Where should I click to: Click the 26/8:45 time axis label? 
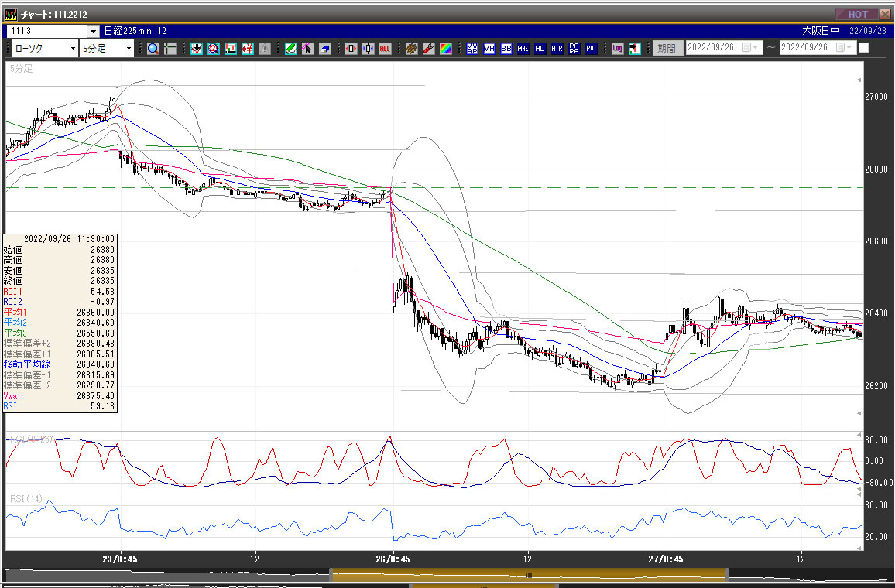coord(393,559)
